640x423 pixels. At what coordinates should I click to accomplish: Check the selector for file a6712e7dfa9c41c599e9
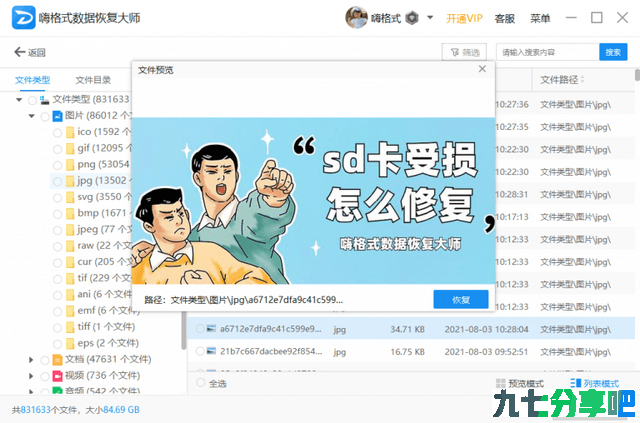(200, 329)
